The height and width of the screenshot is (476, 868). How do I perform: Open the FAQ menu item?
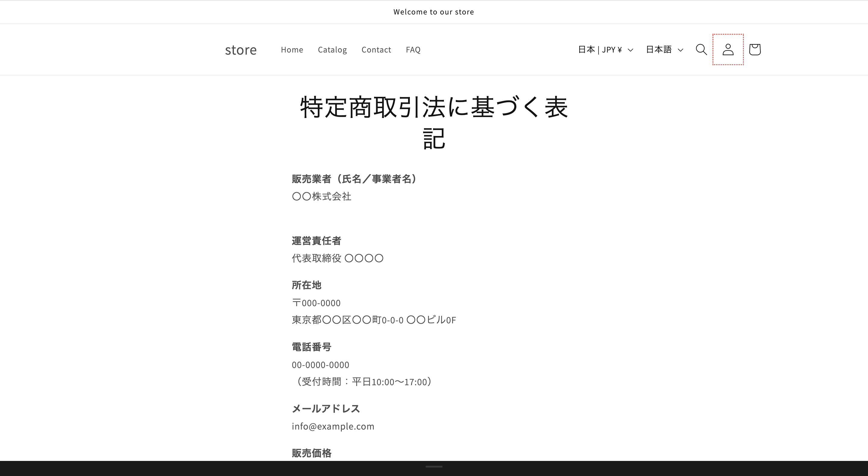coord(413,49)
